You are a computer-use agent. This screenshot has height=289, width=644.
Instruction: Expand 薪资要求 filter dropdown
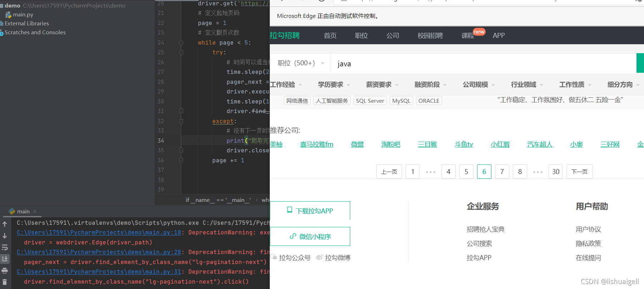point(382,85)
